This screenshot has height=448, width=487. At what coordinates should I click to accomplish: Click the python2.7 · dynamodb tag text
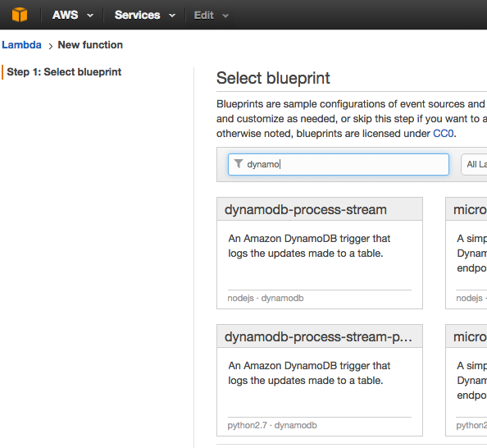[x=272, y=425]
